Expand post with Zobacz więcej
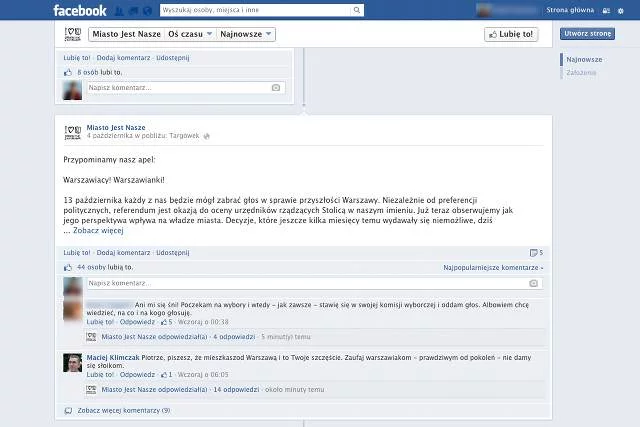This screenshot has height=427, width=640. click(98, 231)
